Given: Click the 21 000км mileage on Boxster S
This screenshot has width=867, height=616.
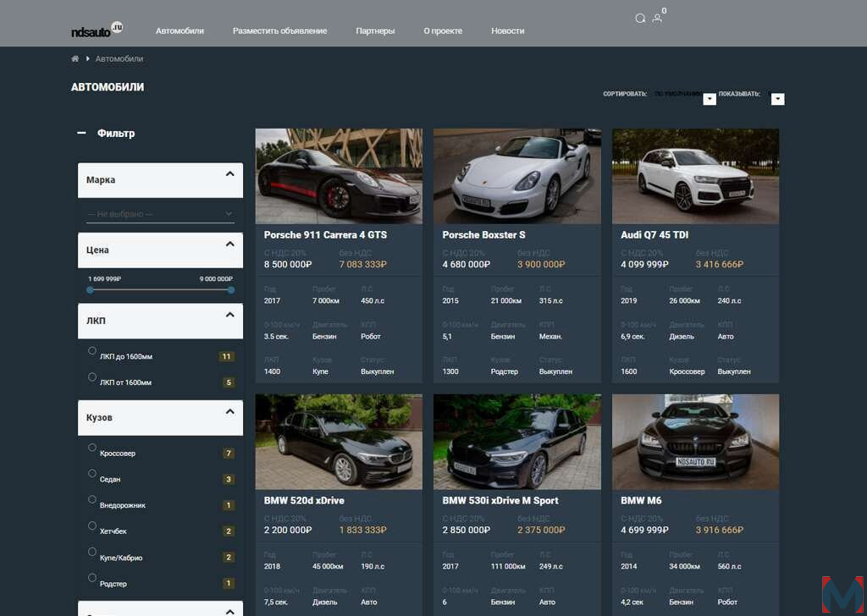Looking at the screenshot, I should [x=506, y=301].
